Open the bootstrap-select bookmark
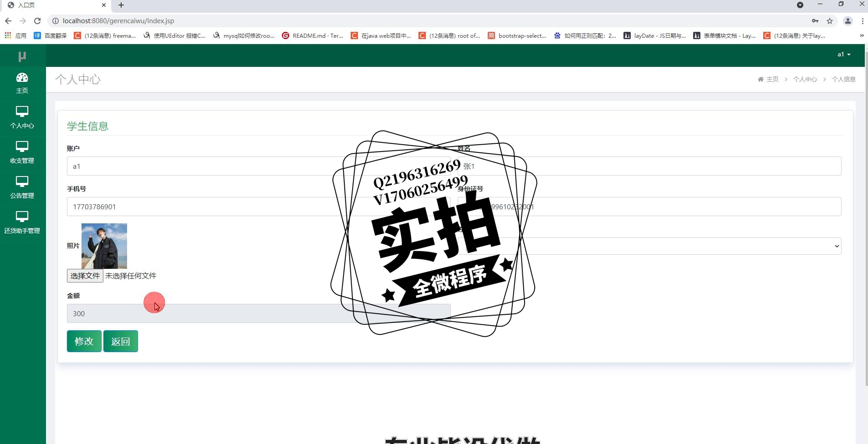This screenshot has width=868, height=444. click(517, 35)
